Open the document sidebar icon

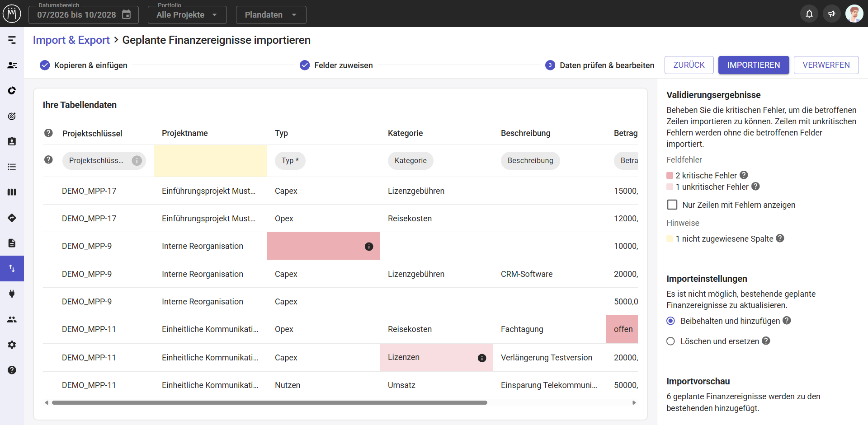point(12,243)
